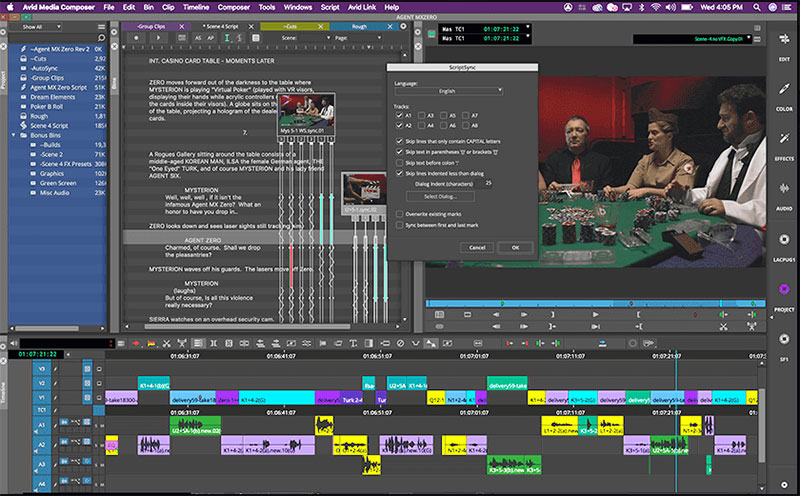Click the scissors Lift button in timeline toolbar
The image size is (800, 496).
(166, 343)
